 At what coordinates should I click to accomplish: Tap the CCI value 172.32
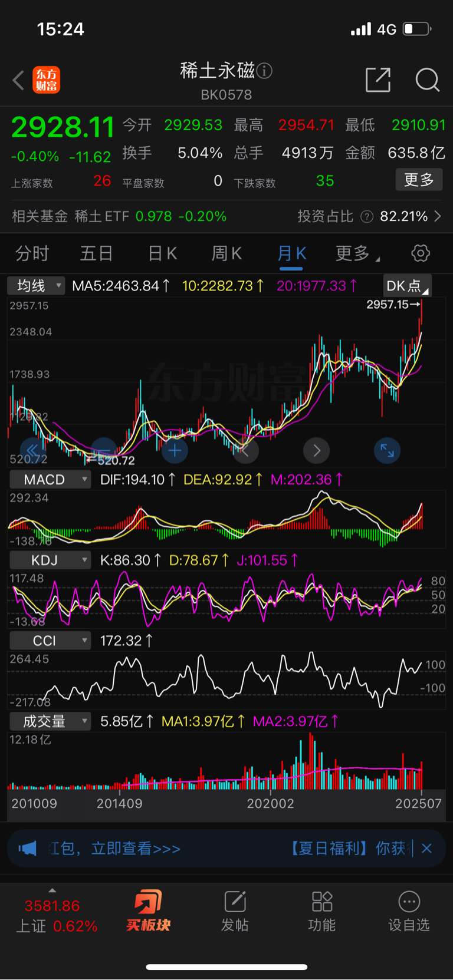(x=126, y=641)
